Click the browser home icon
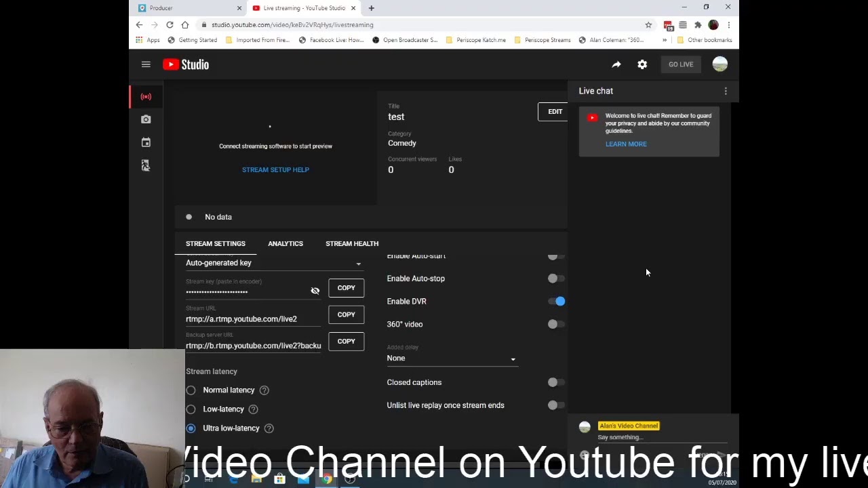 click(x=185, y=24)
